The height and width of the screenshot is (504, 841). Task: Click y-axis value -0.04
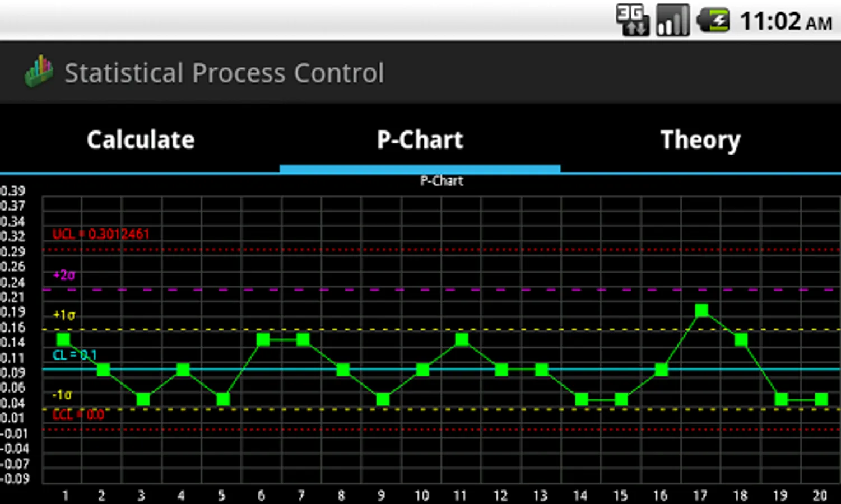(x=14, y=448)
